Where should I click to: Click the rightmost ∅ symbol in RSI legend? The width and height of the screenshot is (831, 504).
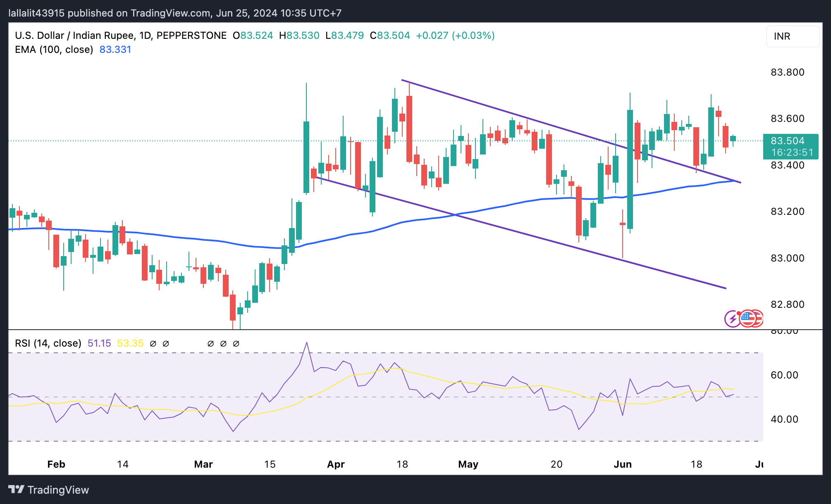click(x=236, y=344)
